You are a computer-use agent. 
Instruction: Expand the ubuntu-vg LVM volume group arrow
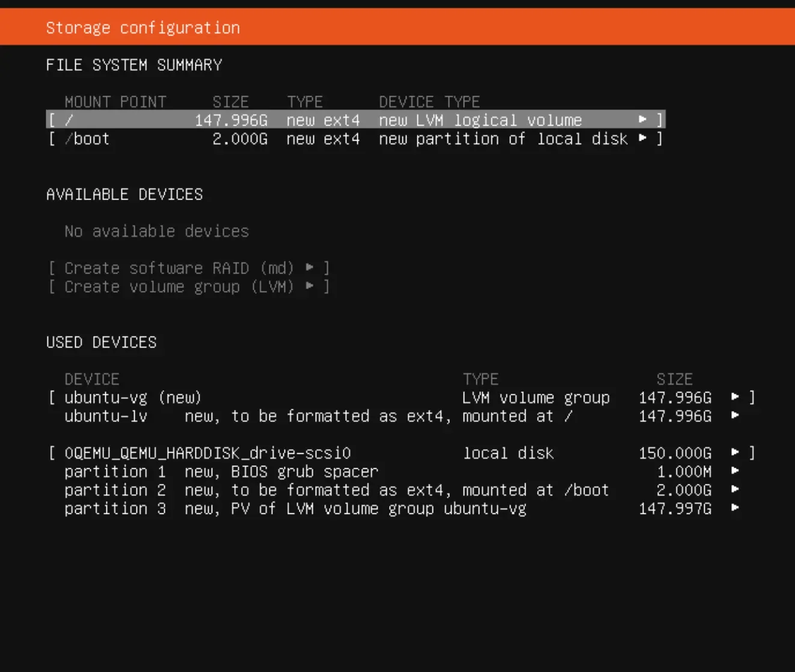point(735,397)
